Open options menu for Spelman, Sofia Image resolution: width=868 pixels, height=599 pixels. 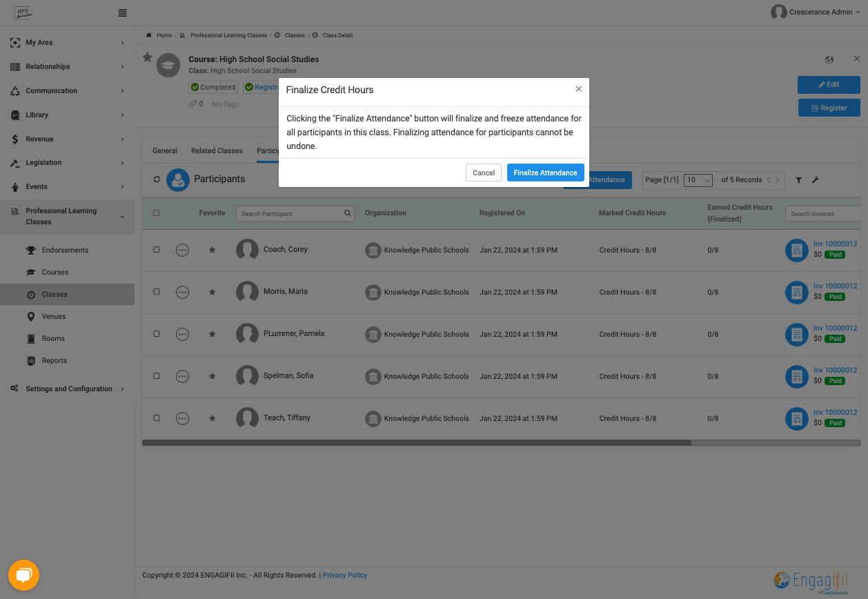182,376
